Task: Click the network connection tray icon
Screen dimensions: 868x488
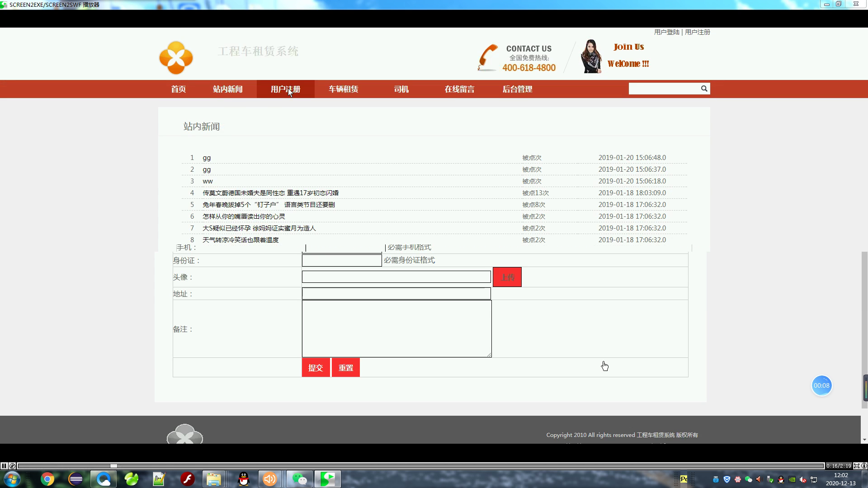Action: 814,479
